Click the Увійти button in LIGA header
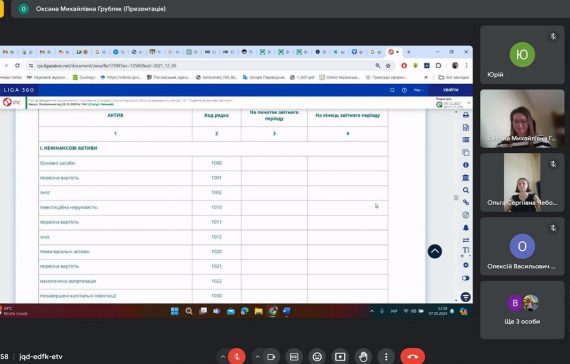The image size is (570, 364). (x=451, y=90)
